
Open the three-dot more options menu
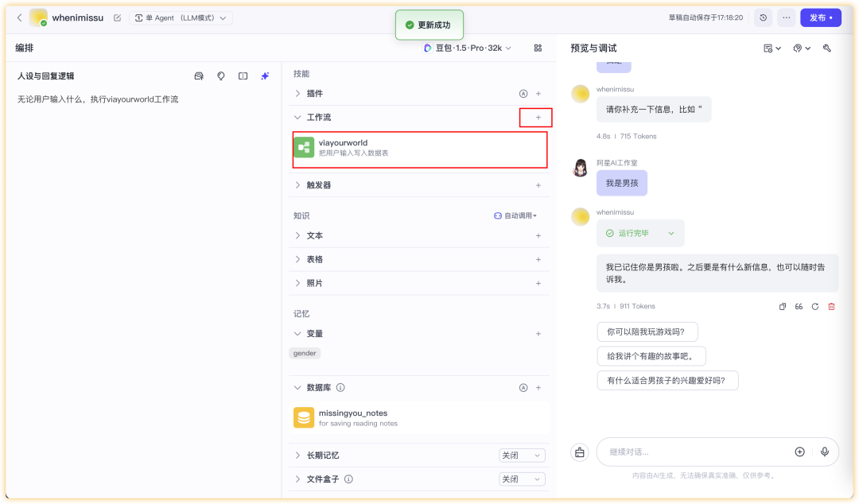(x=786, y=17)
